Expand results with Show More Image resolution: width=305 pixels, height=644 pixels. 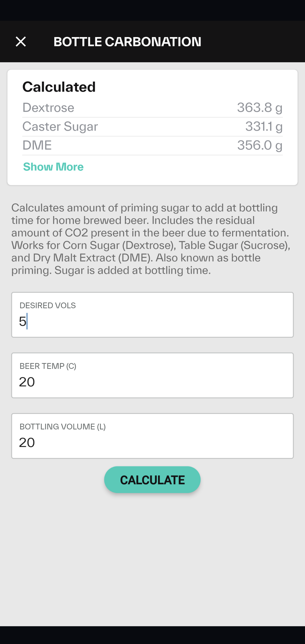[53, 167]
